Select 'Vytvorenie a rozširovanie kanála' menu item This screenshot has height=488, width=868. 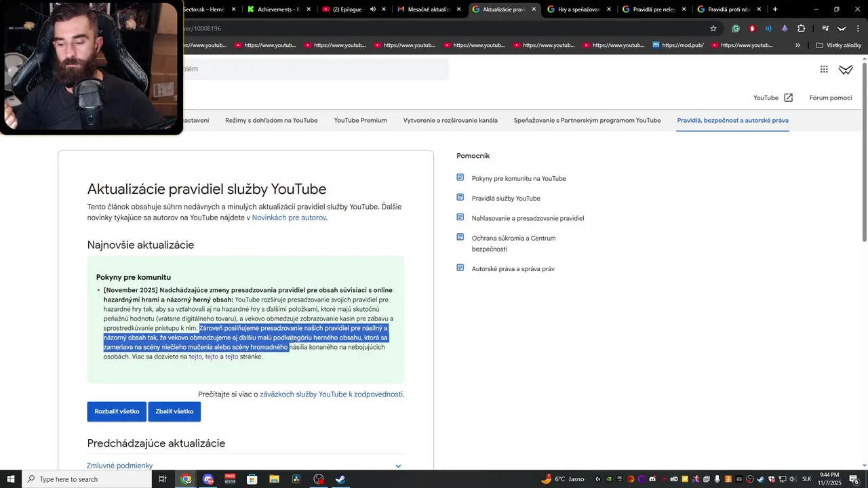pyautogui.click(x=450, y=120)
